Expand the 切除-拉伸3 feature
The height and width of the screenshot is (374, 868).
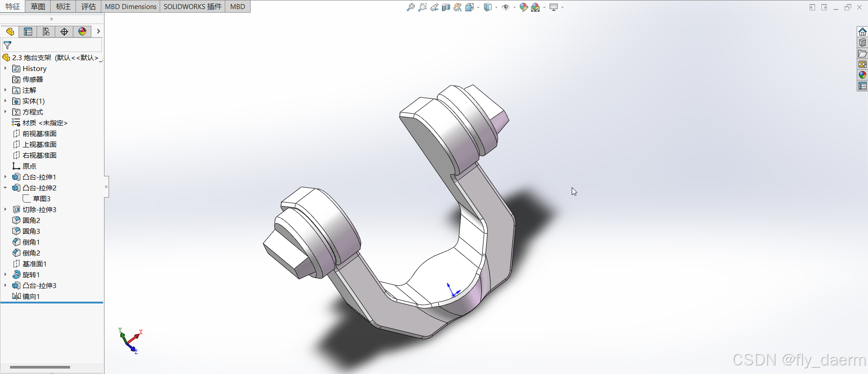click(5, 209)
